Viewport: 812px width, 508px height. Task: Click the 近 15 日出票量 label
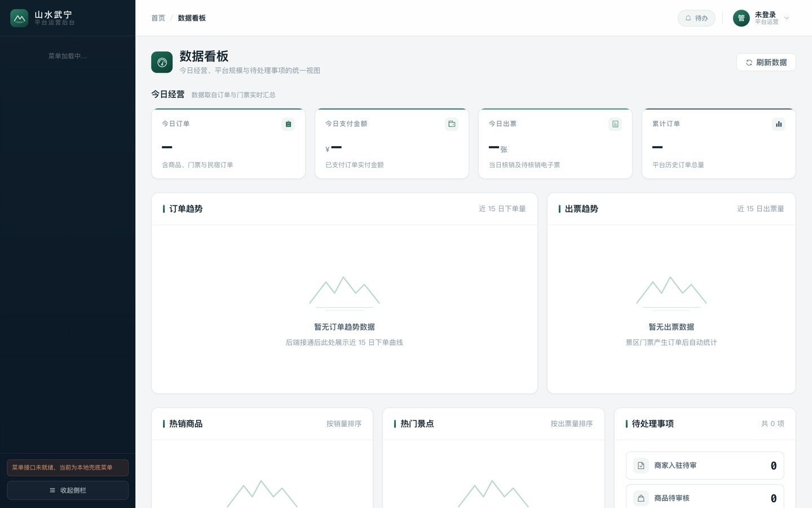coord(761,209)
